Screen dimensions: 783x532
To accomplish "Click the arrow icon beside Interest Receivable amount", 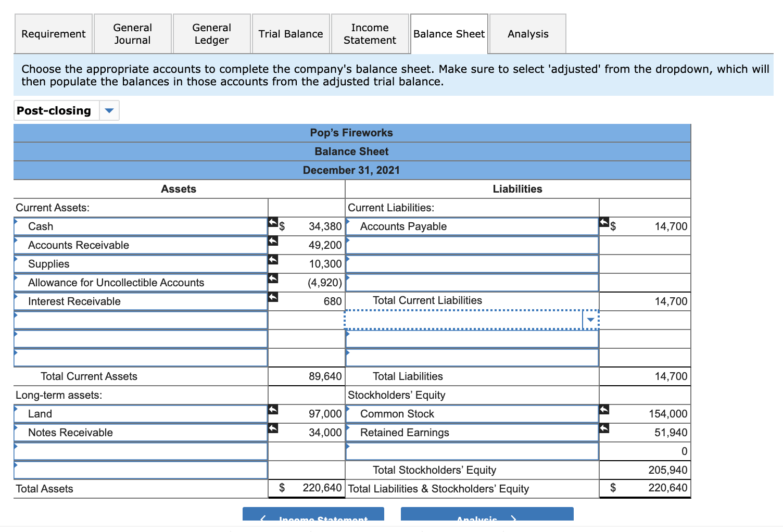I will (x=273, y=297).
